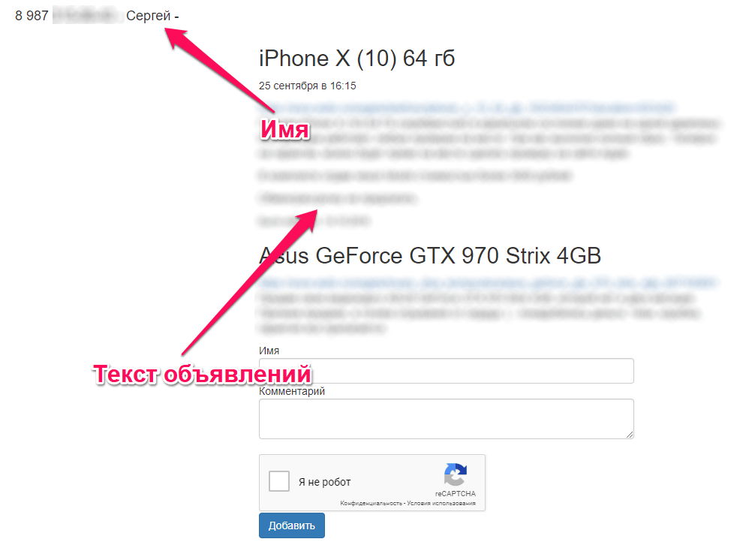Viewport: 749px width, 560px height.
Task: Click the reCAPTCHA circular arrows logo
Action: 456,474
